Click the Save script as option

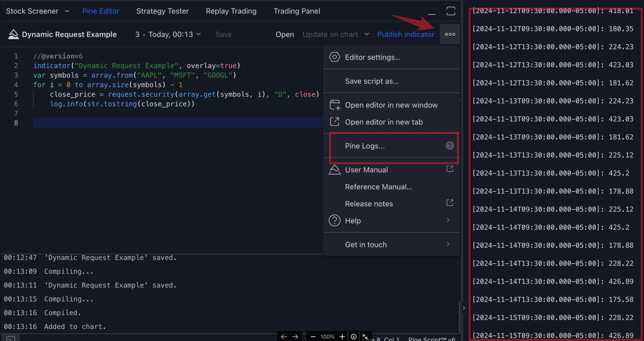(372, 81)
